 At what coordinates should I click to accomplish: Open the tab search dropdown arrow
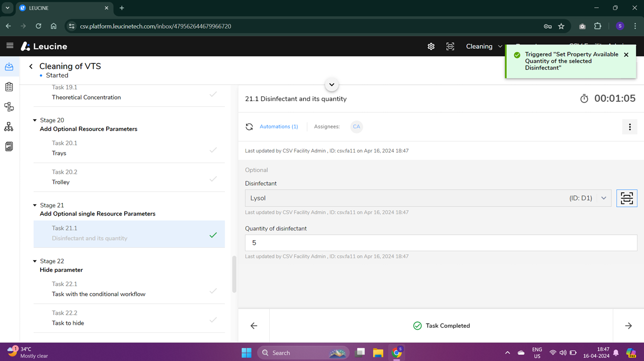(8, 8)
